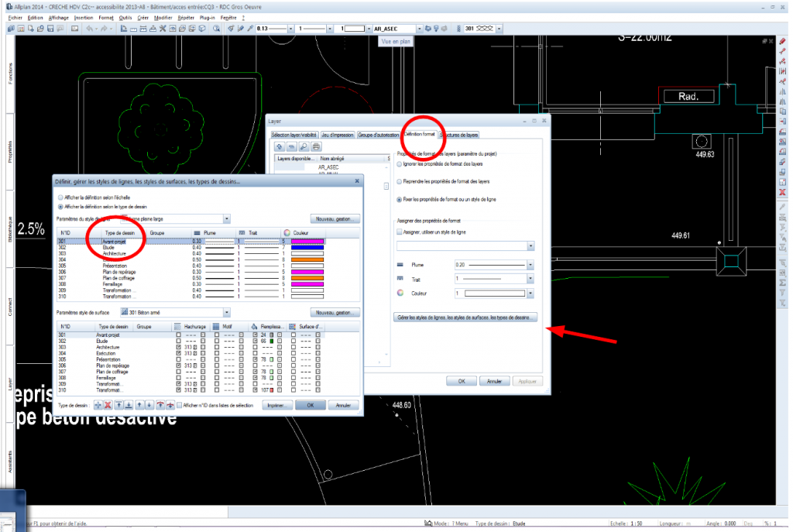The width and height of the screenshot is (793, 532).
Task: Open the Couleur dropdown in Layer dialog
Action: tap(530, 293)
